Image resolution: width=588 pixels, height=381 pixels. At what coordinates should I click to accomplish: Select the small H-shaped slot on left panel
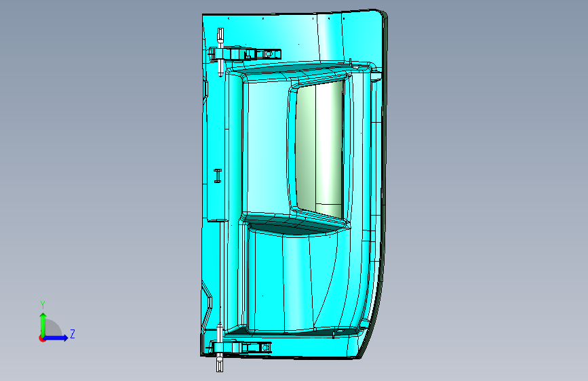coord(218,176)
